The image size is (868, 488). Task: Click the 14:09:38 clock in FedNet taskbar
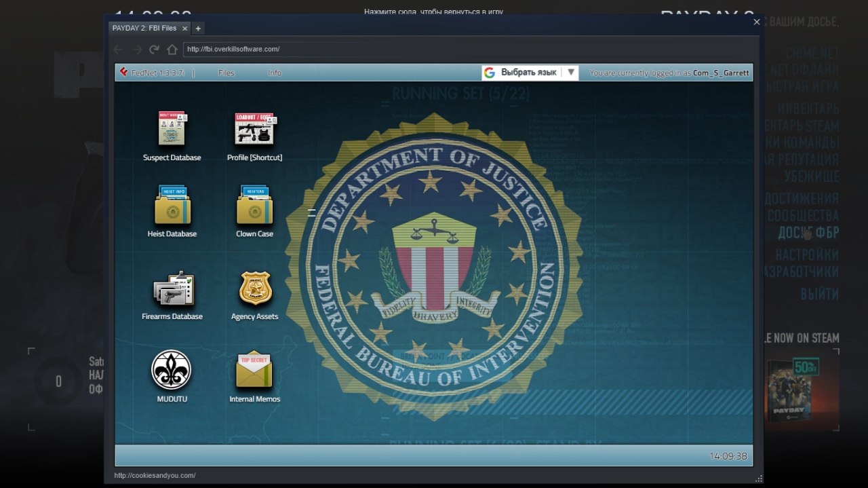point(728,456)
